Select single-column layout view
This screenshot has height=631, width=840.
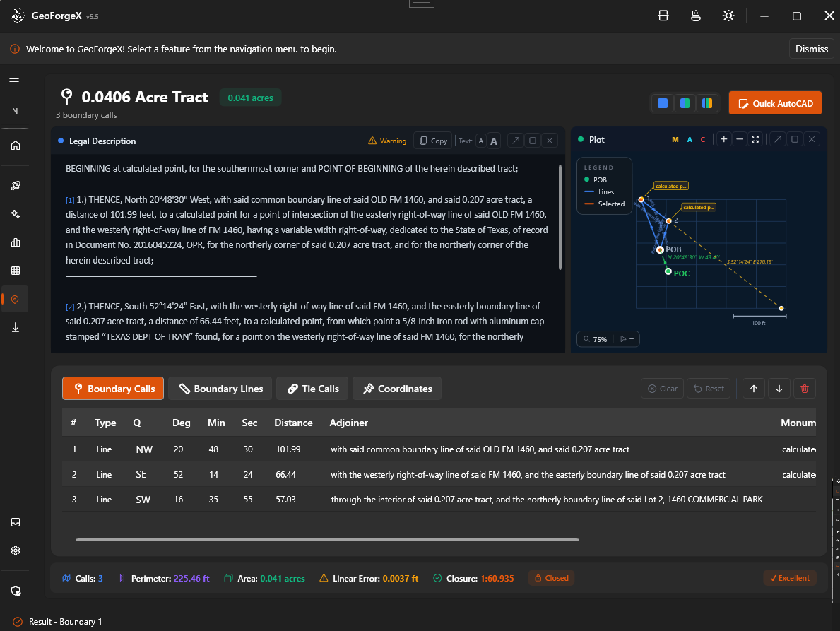(x=662, y=103)
